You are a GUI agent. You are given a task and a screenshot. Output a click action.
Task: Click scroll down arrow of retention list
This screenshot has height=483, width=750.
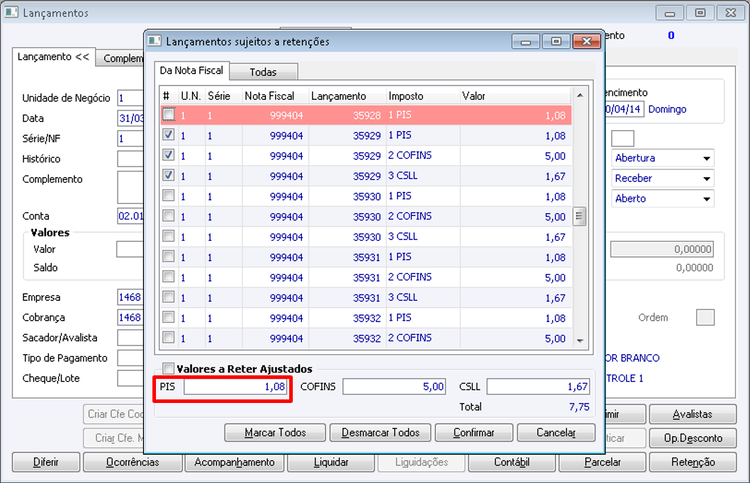(580, 341)
